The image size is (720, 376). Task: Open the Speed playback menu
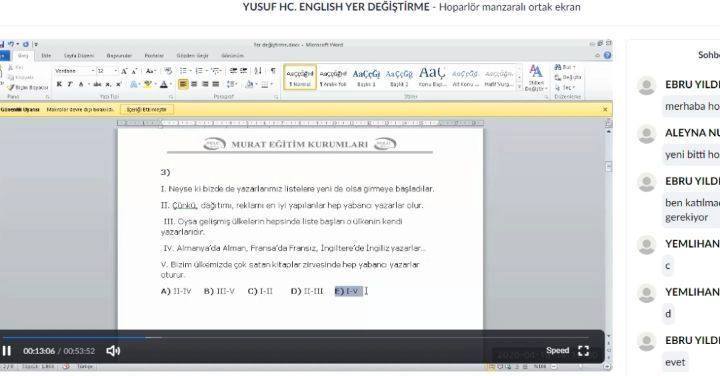pos(557,350)
